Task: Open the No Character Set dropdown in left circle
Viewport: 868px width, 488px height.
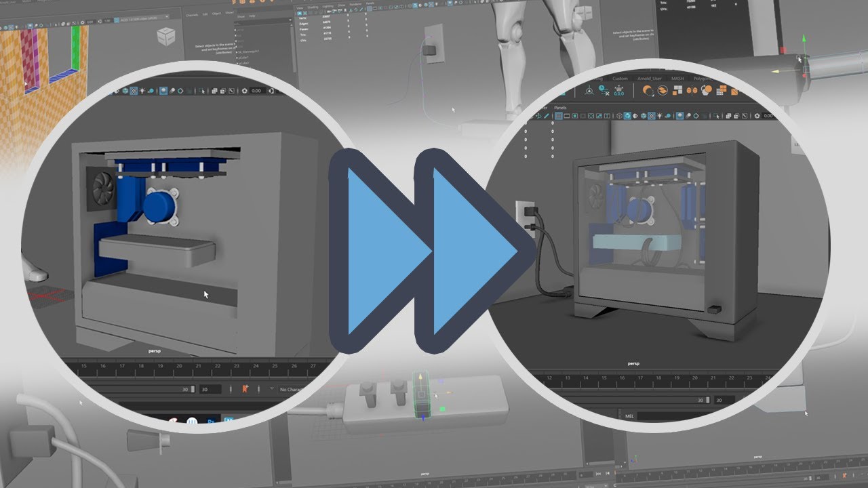Action: 291,389
